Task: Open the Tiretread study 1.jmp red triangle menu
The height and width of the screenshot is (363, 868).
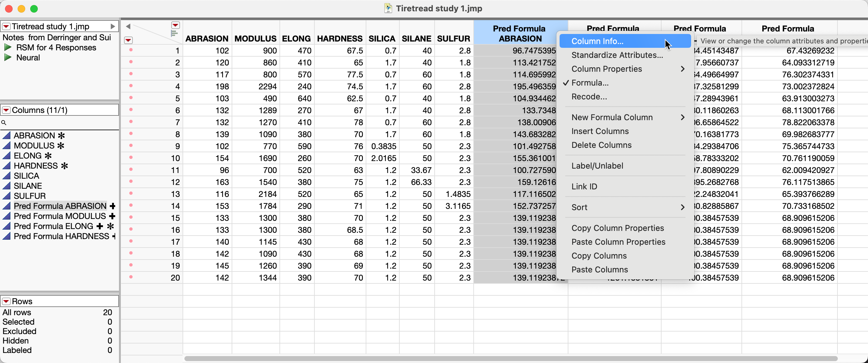Action: [x=6, y=26]
